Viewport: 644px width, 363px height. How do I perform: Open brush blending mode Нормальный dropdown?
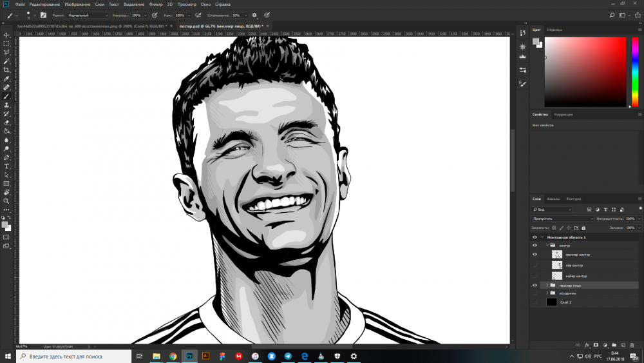pos(88,15)
